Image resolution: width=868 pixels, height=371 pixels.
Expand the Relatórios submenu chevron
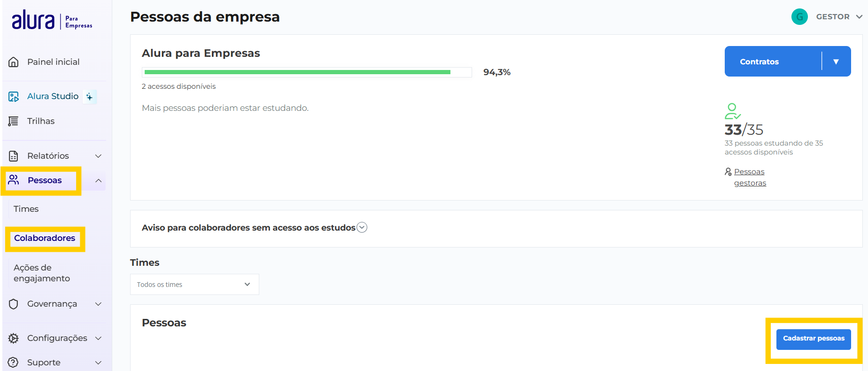pos(99,156)
